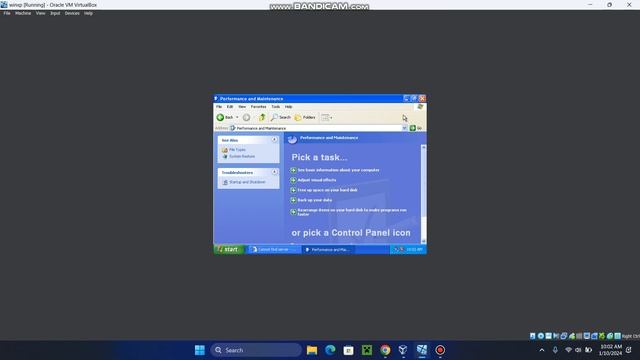The width and height of the screenshot is (640, 360).
Task: Open Minecraft from host taskbar
Action: (367, 350)
